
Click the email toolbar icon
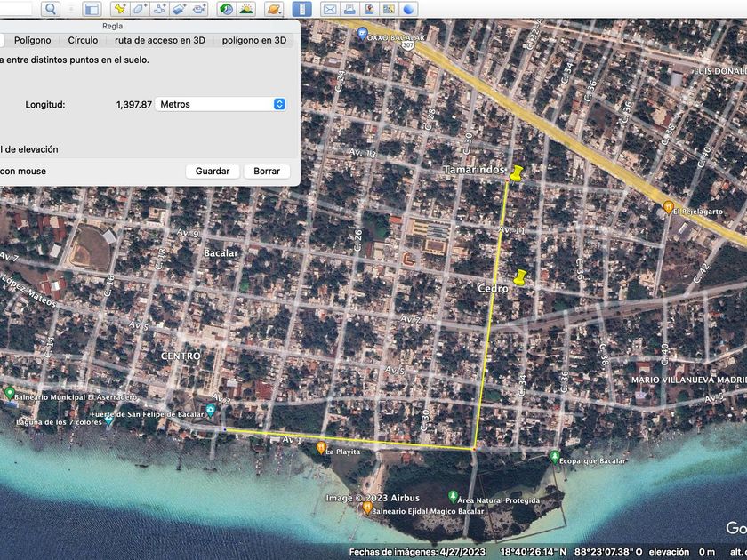tap(330, 9)
